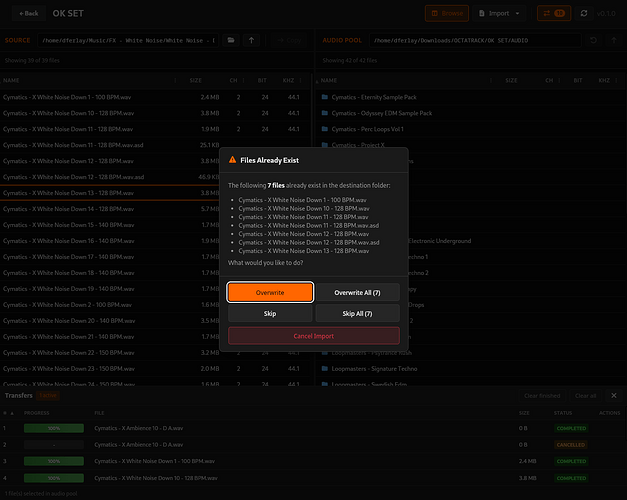This screenshot has height=500, width=627.
Task: Click folder icon of Perc Loops Vol 1
Action: (x=325, y=129)
